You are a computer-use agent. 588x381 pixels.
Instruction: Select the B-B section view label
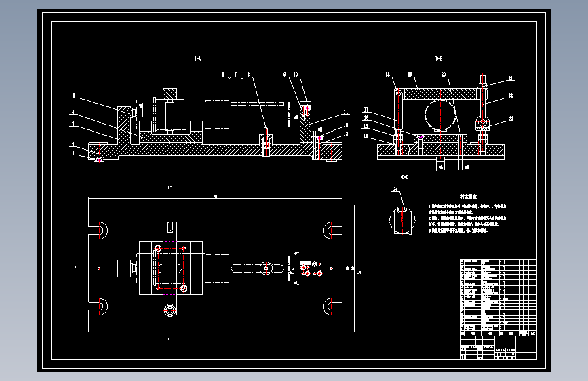click(x=439, y=58)
